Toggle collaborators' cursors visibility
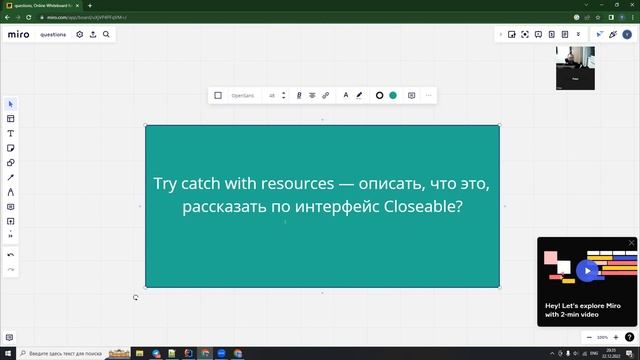The width and height of the screenshot is (640, 360). (x=599, y=35)
